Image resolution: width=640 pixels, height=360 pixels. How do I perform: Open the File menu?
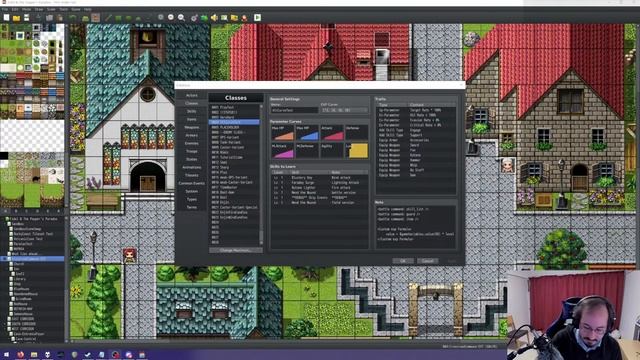(5, 9)
